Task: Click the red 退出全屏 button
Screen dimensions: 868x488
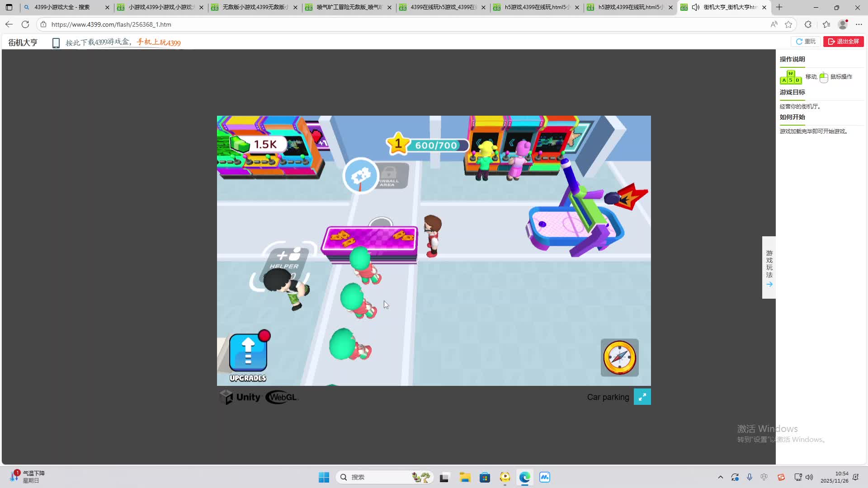Action: [x=843, y=42]
